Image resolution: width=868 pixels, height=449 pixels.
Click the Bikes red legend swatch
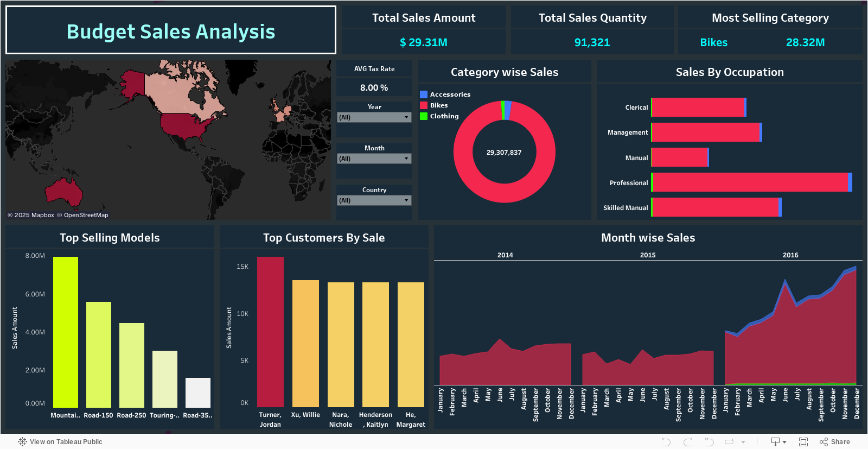click(x=424, y=105)
